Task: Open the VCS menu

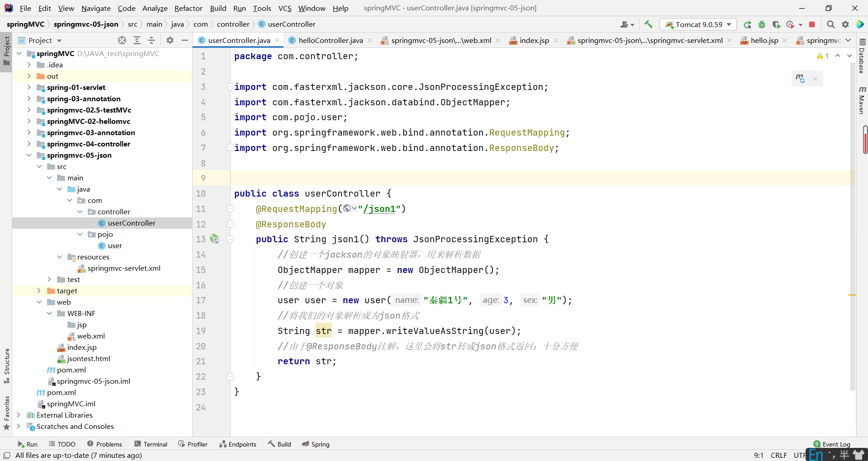Action: pos(285,8)
